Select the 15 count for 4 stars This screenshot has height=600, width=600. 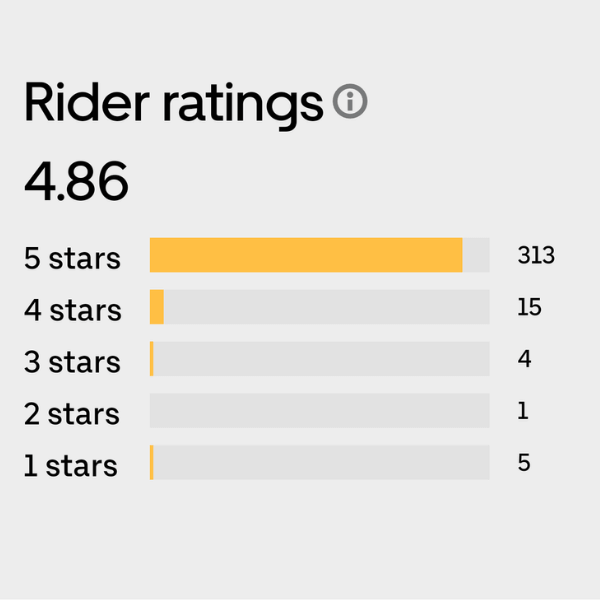529,307
